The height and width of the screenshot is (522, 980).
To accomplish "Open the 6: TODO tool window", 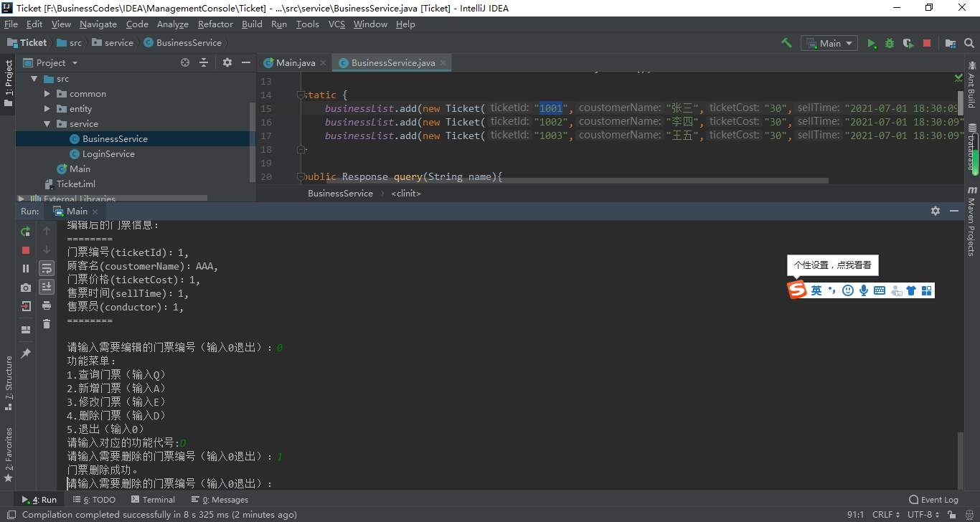I will (x=94, y=500).
